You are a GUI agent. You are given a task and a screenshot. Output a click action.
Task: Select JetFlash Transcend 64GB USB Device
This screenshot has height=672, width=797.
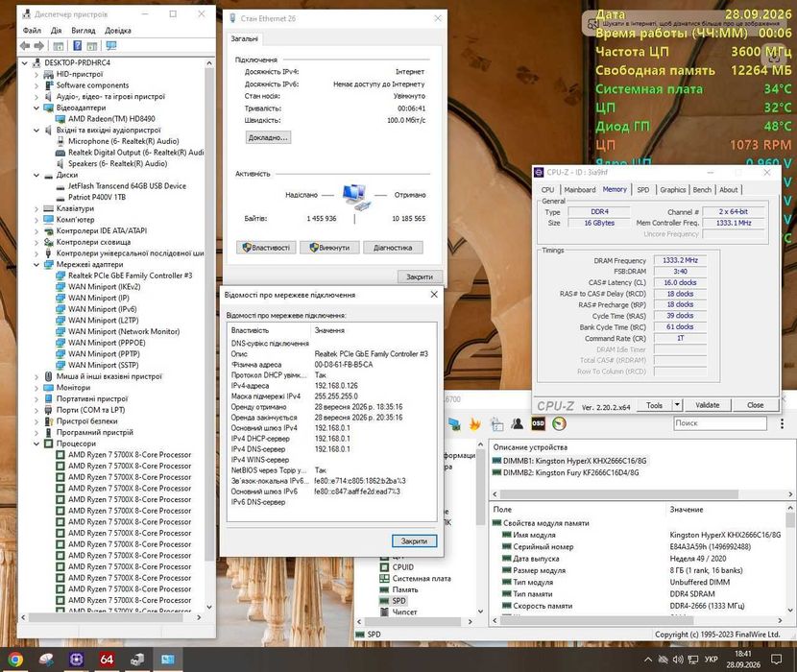tap(127, 185)
